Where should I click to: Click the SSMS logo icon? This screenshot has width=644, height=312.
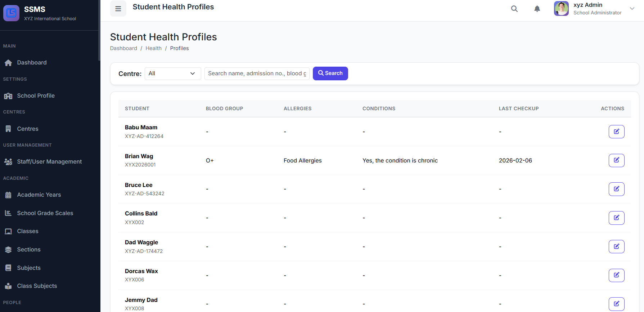tap(11, 13)
